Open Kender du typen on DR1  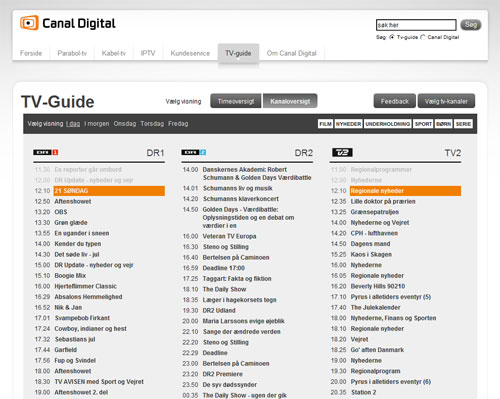point(78,244)
